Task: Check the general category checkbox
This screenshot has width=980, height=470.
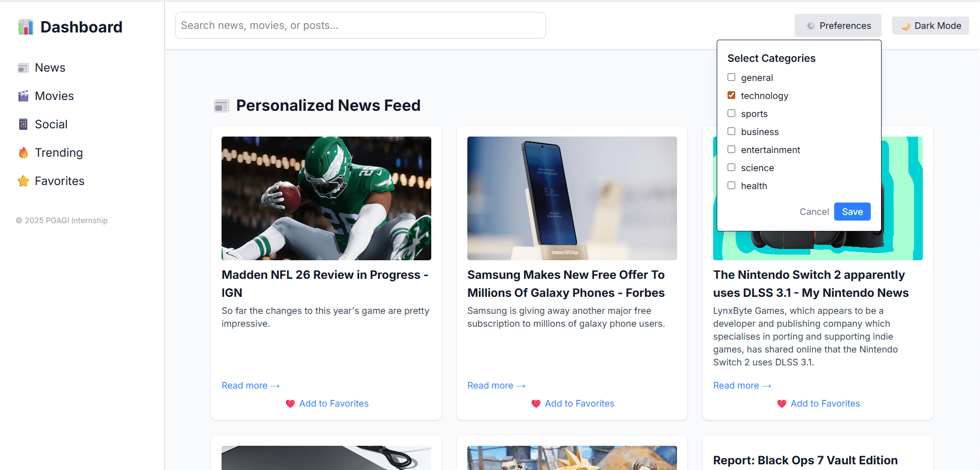Action: point(731,77)
